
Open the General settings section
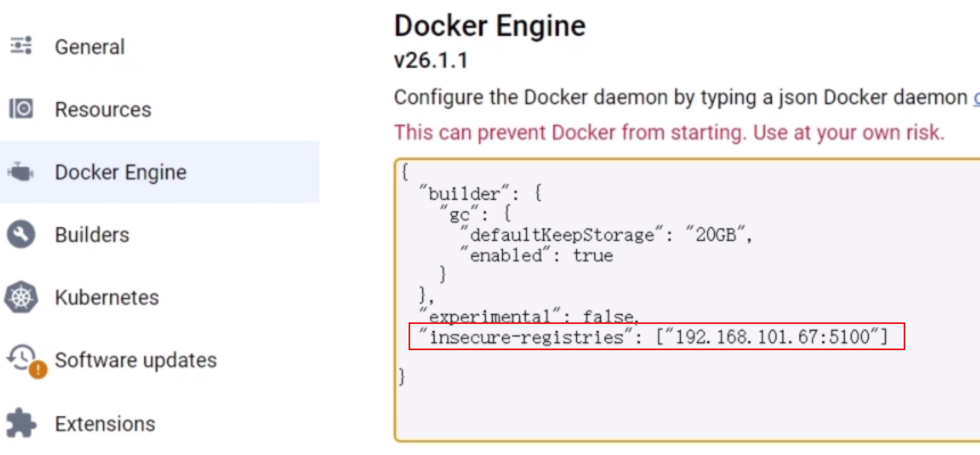(89, 47)
